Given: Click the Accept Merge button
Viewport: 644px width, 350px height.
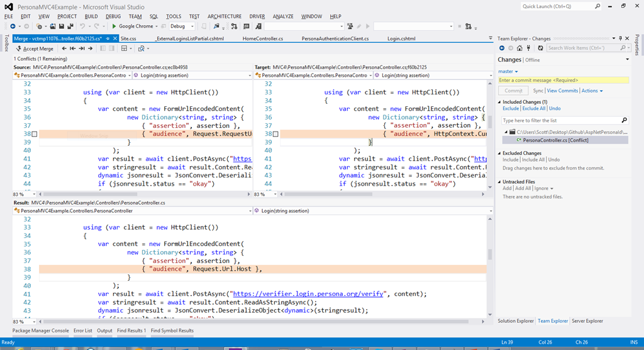Looking at the screenshot, I should point(35,48).
